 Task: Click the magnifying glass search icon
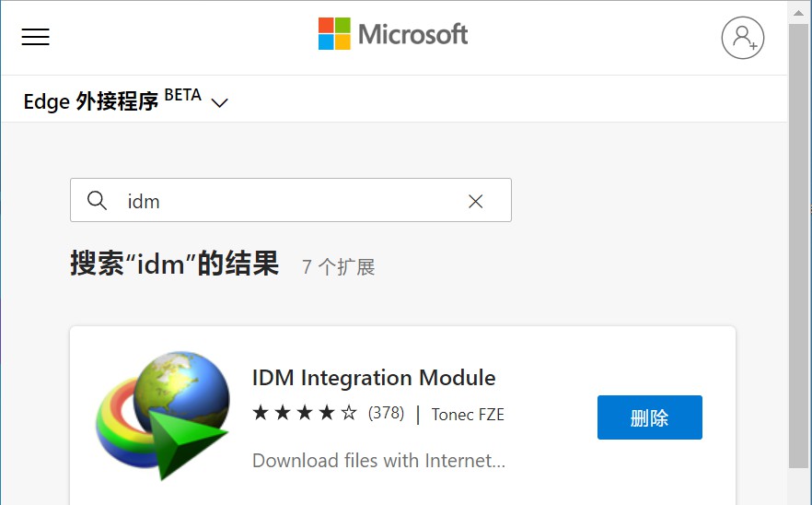click(x=97, y=201)
